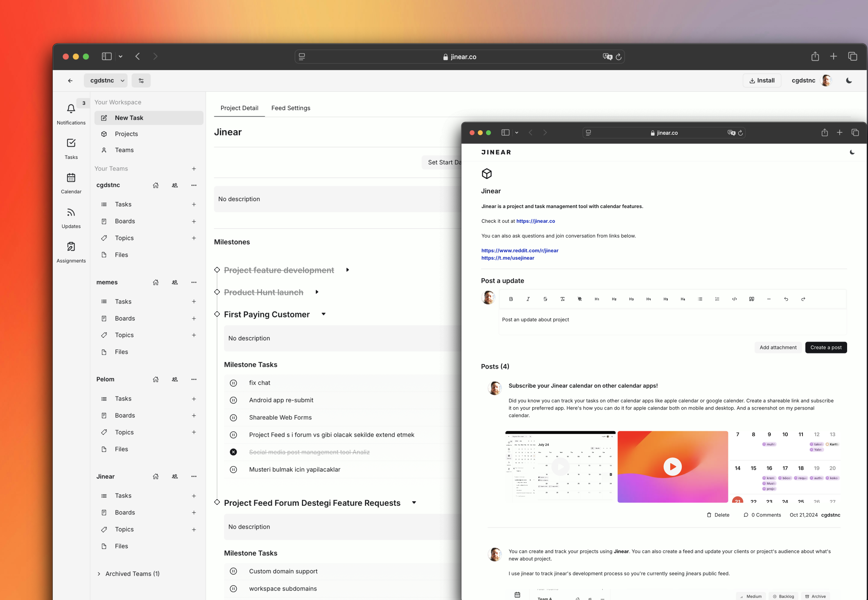This screenshot has width=868, height=600.
Task: Toggle the status circle on fix chat task
Action: 233,383
